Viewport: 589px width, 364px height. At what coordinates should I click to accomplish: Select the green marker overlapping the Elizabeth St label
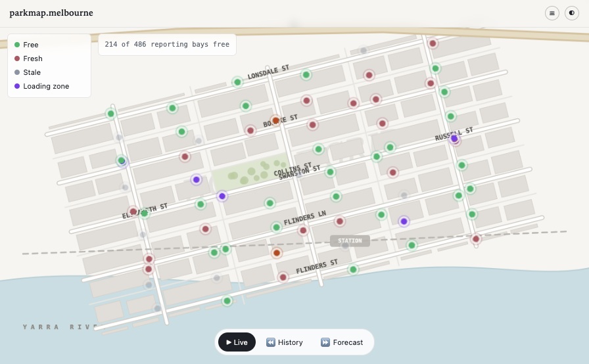tap(144, 213)
